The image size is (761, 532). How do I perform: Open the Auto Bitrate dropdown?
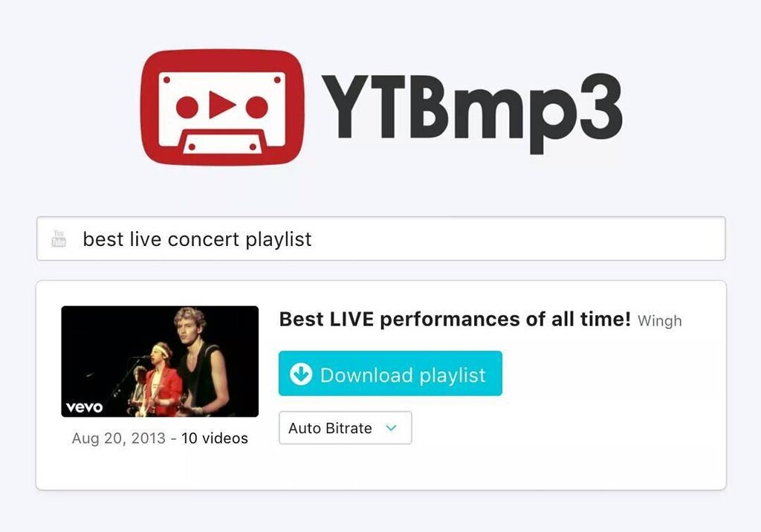click(345, 428)
